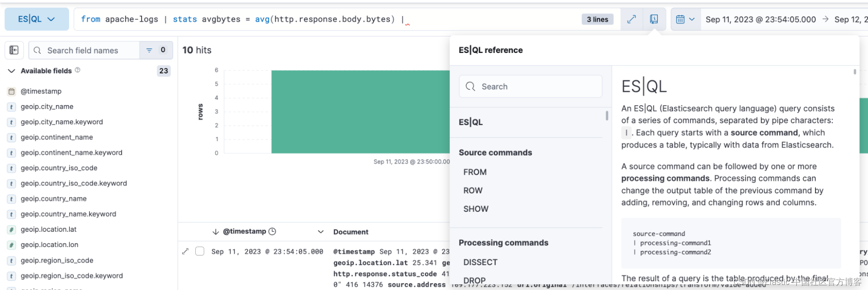This screenshot has height=290, width=868.
Task: Select the geoip.country_name field
Action: [x=54, y=199]
